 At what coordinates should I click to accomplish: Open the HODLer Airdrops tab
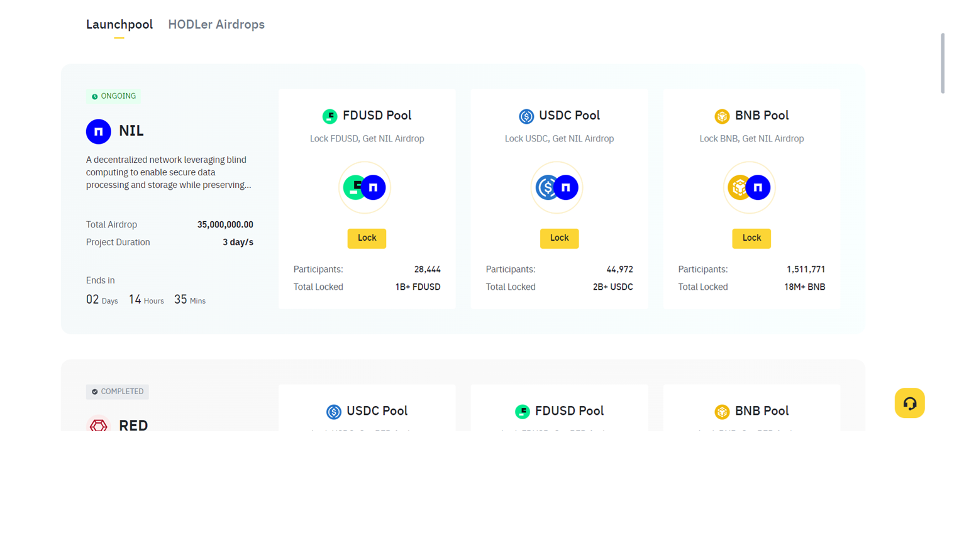tap(216, 25)
